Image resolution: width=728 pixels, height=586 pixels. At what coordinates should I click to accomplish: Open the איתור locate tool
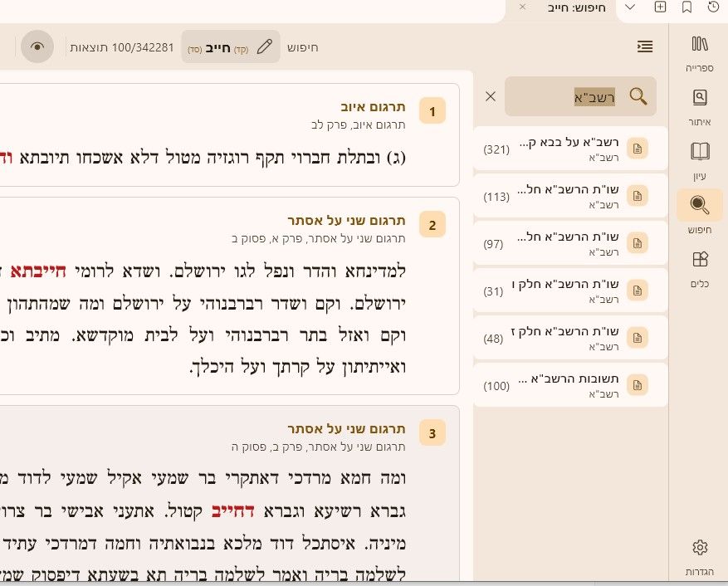[x=699, y=107]
